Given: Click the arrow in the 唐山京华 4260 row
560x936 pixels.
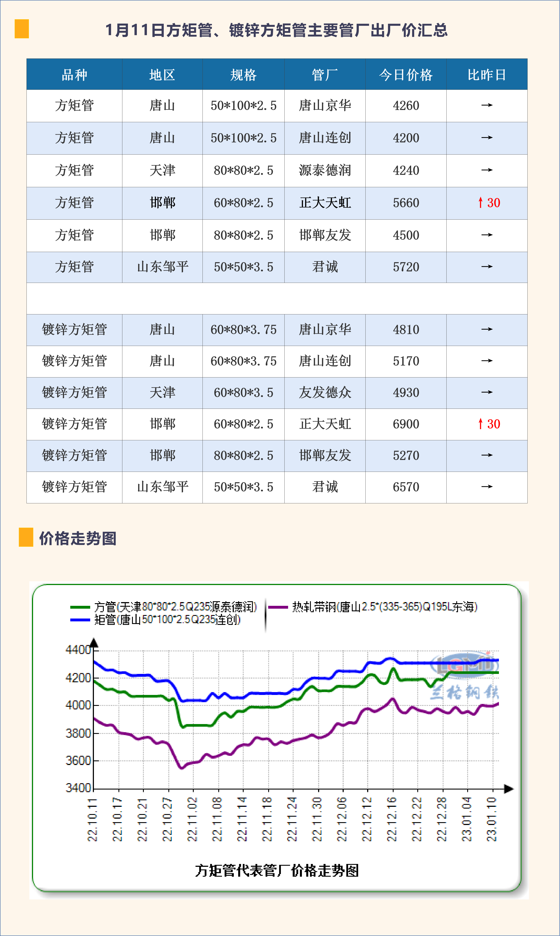Looking at the screenshot, I should click(487, 105).
